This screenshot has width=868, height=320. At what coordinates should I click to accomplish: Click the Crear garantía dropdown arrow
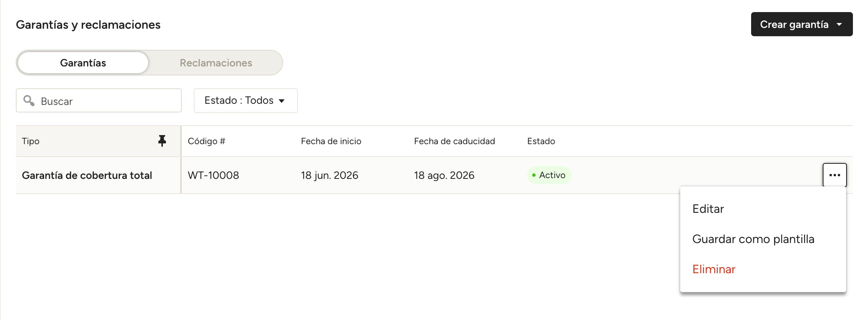click(x=839, y=25)
